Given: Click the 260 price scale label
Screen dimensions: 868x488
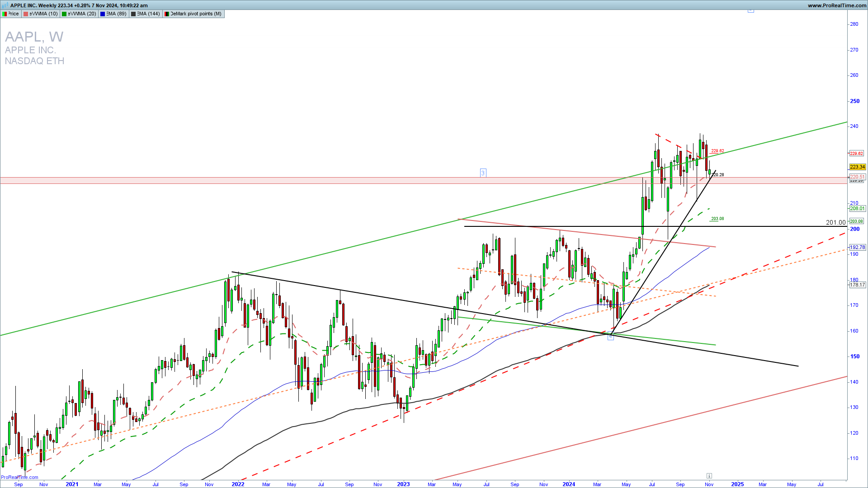Looking at the screenshot, I should pyautogui.click(x=854, y=75).
